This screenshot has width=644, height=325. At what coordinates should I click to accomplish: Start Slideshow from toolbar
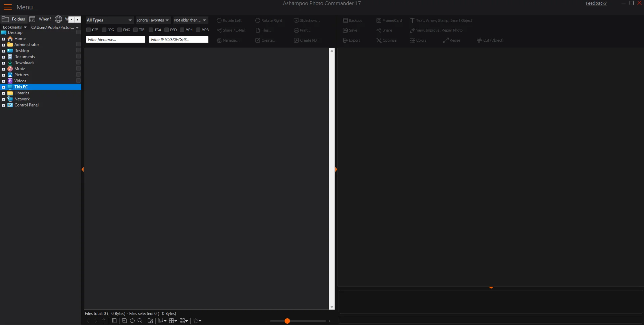tap(307, 20)
